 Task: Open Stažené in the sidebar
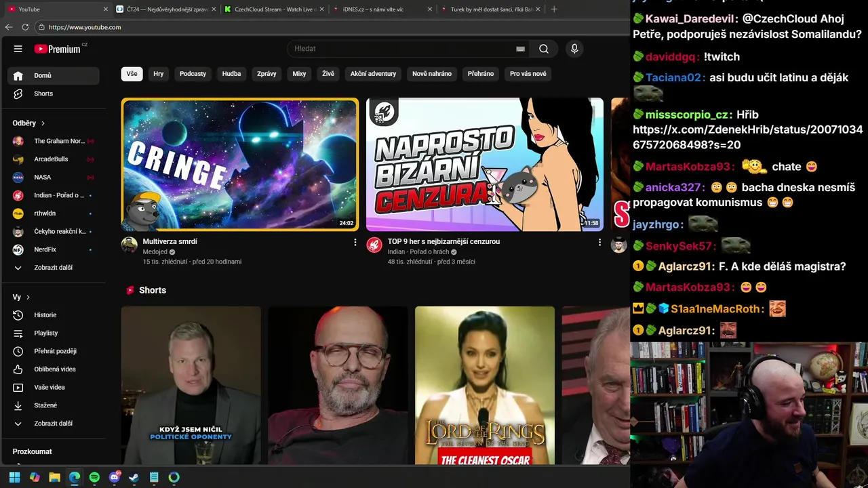click(54, 405)
